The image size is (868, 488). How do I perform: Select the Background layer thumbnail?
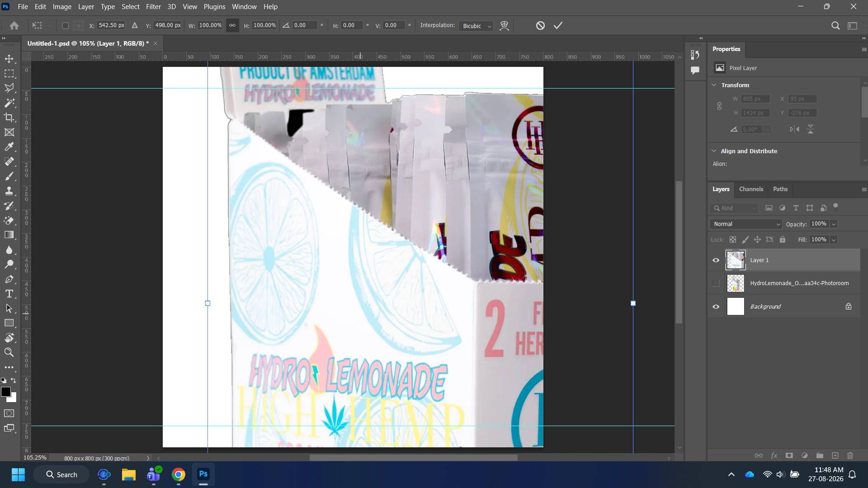[736, 306]
